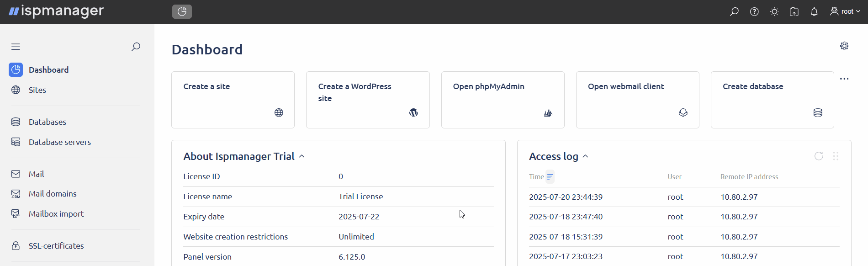Click the Open phpMyAdmin card
Viewport: 868px width, 266px height.
click(x=503, y=100)
